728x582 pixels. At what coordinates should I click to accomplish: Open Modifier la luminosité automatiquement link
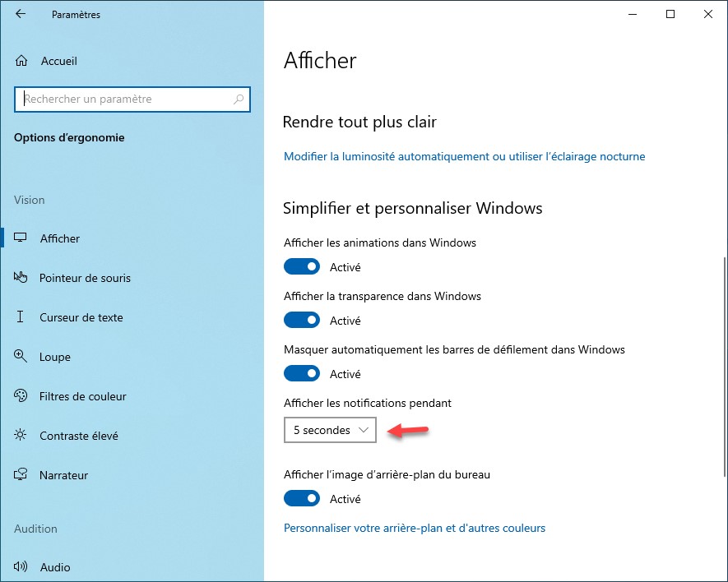[x=464, y=156]
